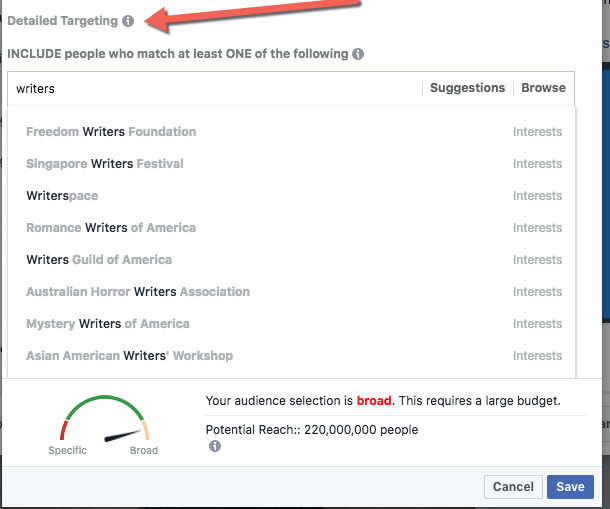Click the Broad label on gauge
This screenshot has height=509, width=610.
(144, 450)
